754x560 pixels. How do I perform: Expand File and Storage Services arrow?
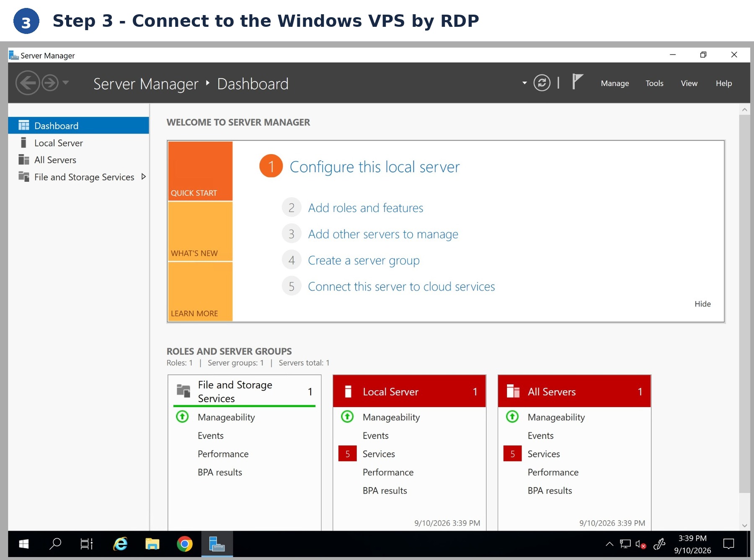[x=144, y=177]
